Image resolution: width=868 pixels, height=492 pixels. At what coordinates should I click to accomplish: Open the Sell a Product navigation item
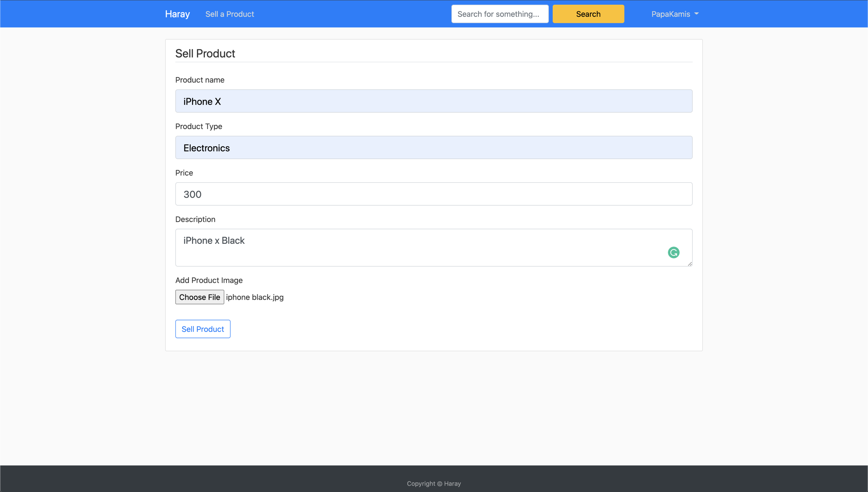(x=230, y=14)
